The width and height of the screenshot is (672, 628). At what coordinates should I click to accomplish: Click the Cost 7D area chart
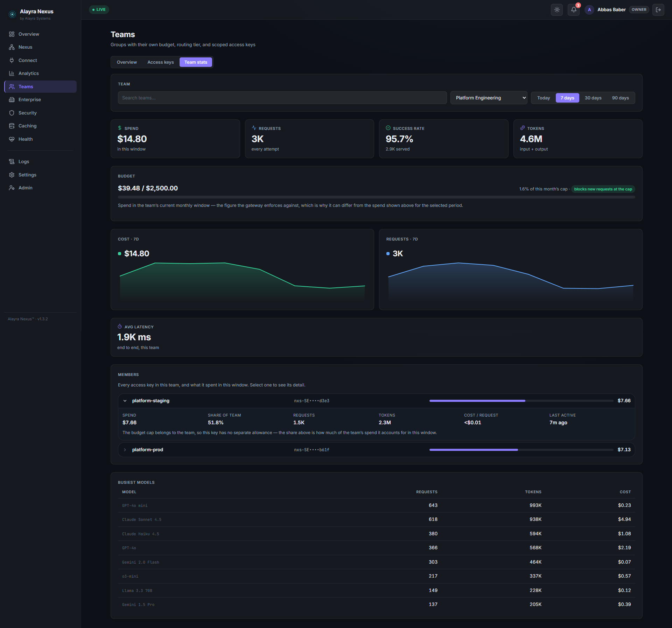(x=242, y=282)
